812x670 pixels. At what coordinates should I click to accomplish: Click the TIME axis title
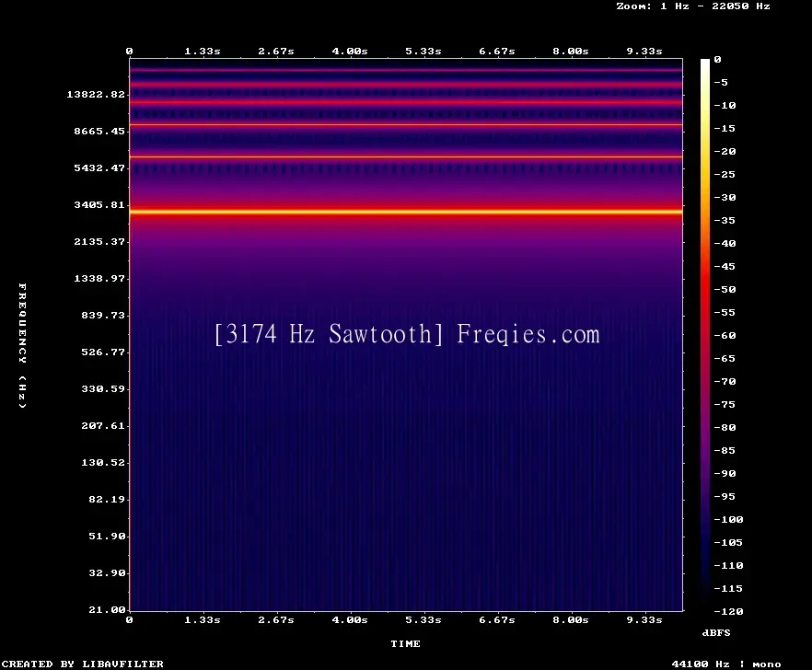405,643
